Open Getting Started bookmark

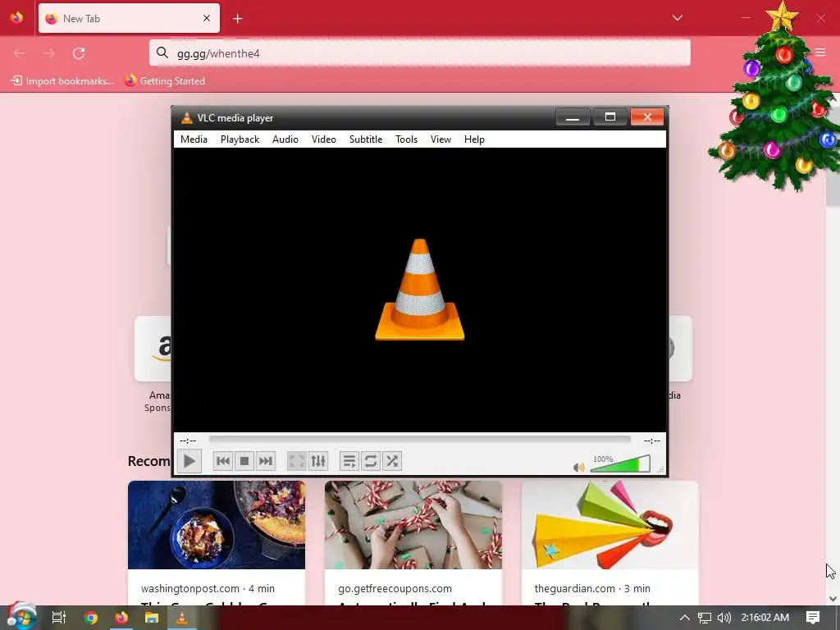(165, 81)
